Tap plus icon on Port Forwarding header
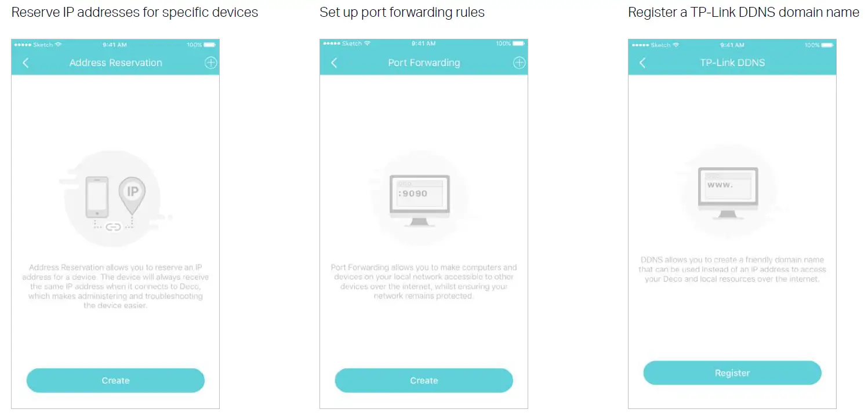This screenshot has height=420, width=868. tap(520, 63)
